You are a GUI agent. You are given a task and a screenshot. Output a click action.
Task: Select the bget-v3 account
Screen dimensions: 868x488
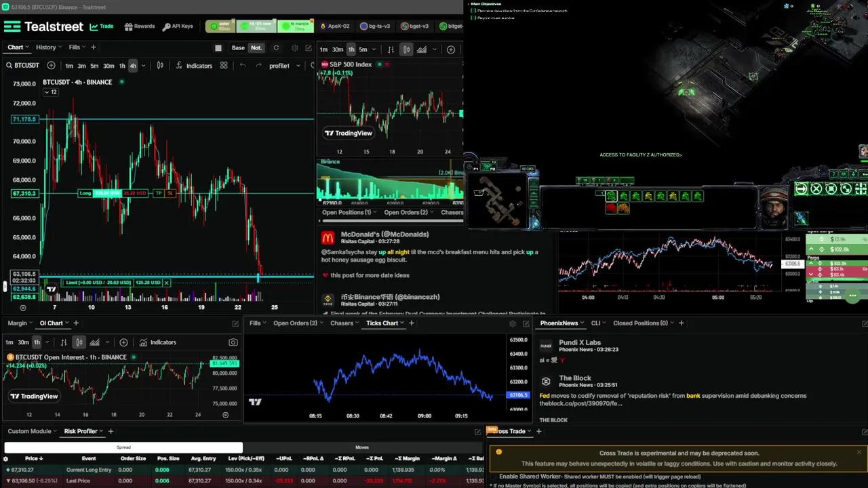click(415, 26)
